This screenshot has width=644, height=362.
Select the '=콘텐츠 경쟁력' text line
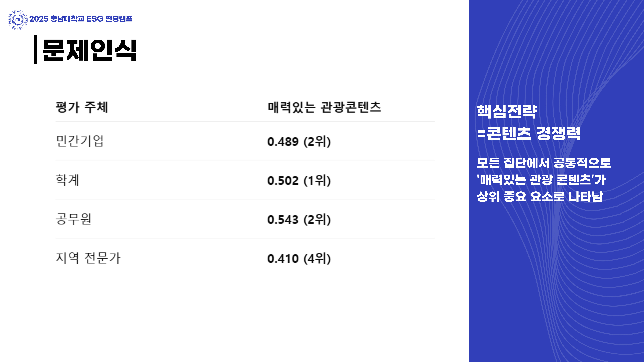click(x=529, y=133)
